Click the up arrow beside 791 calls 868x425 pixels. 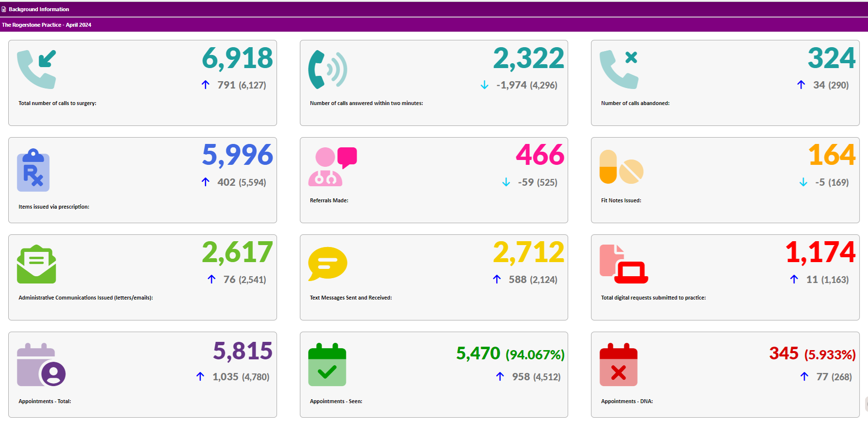(x=206, y=85)
